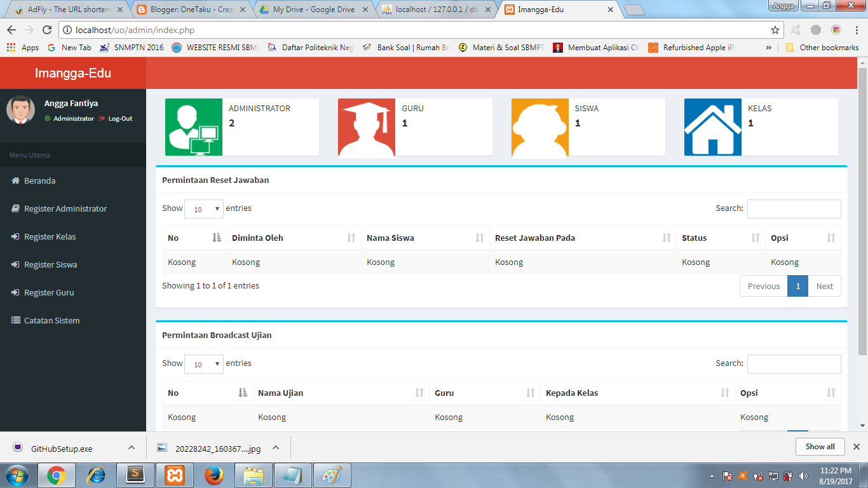Sort by Status column
Screen dimensions: 868x488
click(721, 238)
